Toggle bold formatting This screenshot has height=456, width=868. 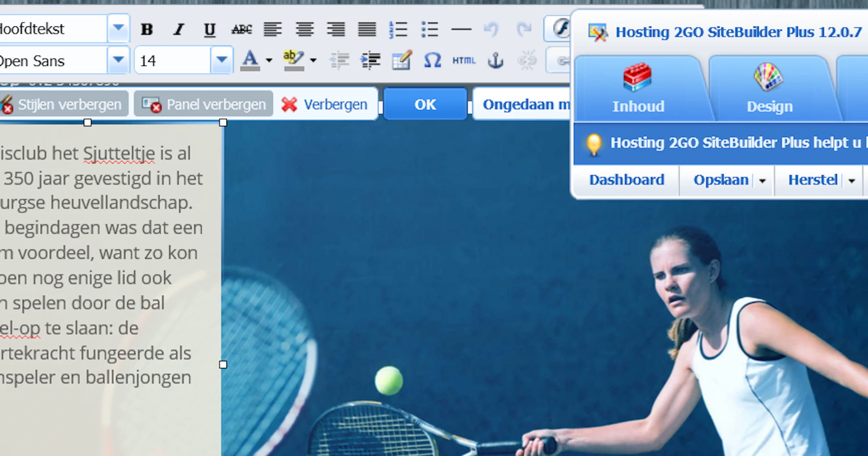(x=146, y=29)
